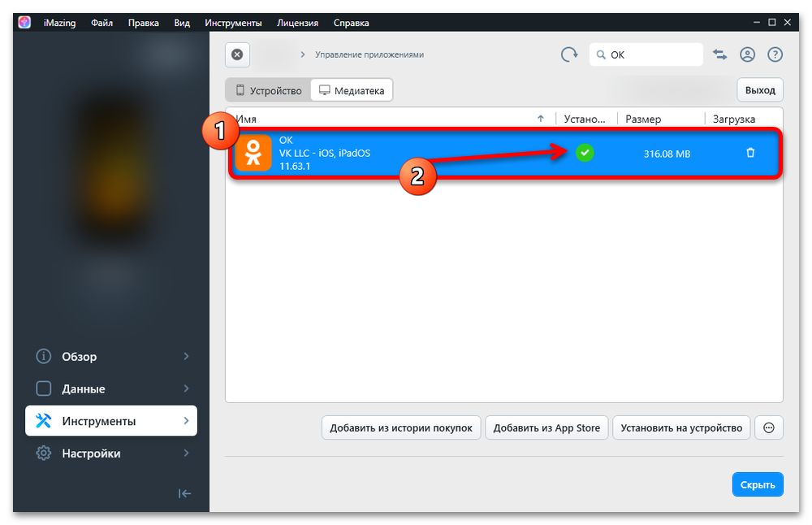This screenshot has width=812, height=525.
Task: Open the Файл menu
Action: (x=102, y=23)
